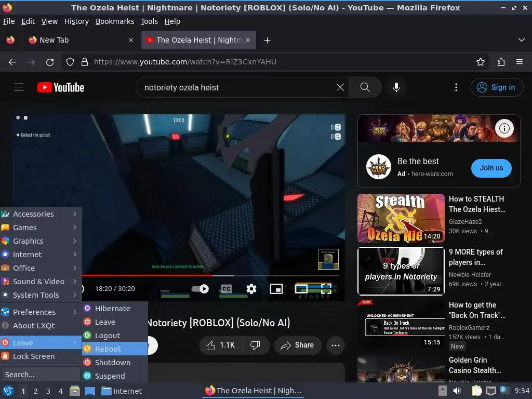This screenshot has width=532, height=399.
Task: Bookmark this page with the star
Action: (x=480, y=62)
